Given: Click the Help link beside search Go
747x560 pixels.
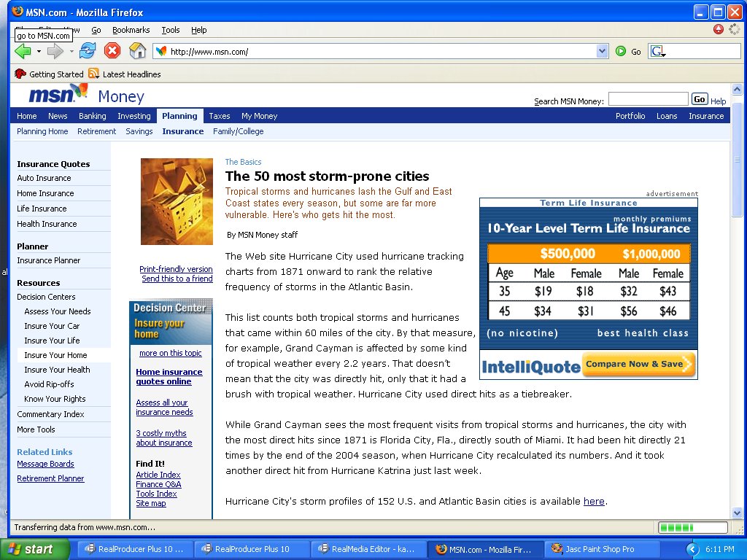Looking at the screenshot, I should (718, 101).
